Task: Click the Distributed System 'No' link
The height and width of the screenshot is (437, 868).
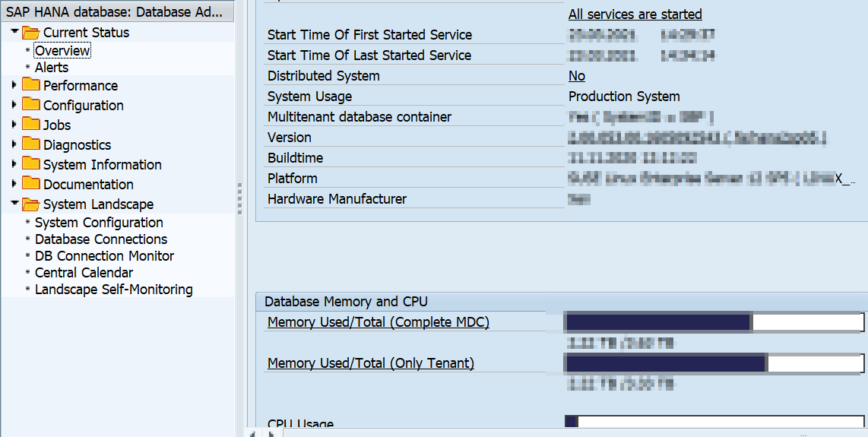Action: 576,76
